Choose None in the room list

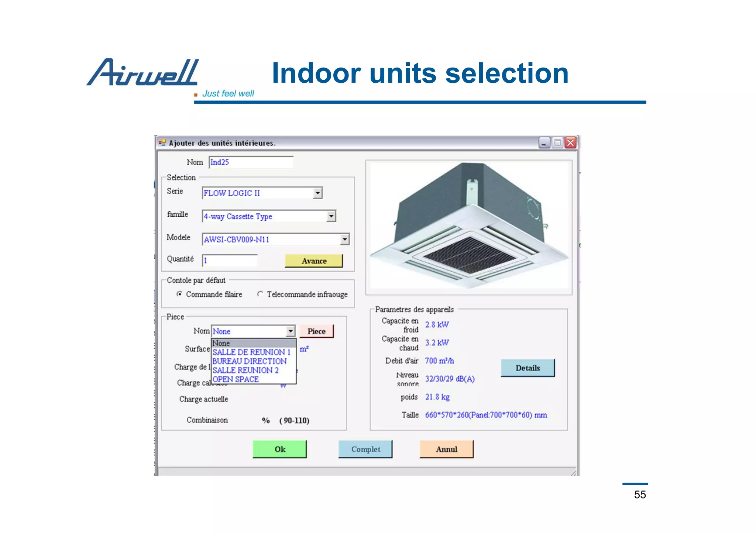click(254, 343)
